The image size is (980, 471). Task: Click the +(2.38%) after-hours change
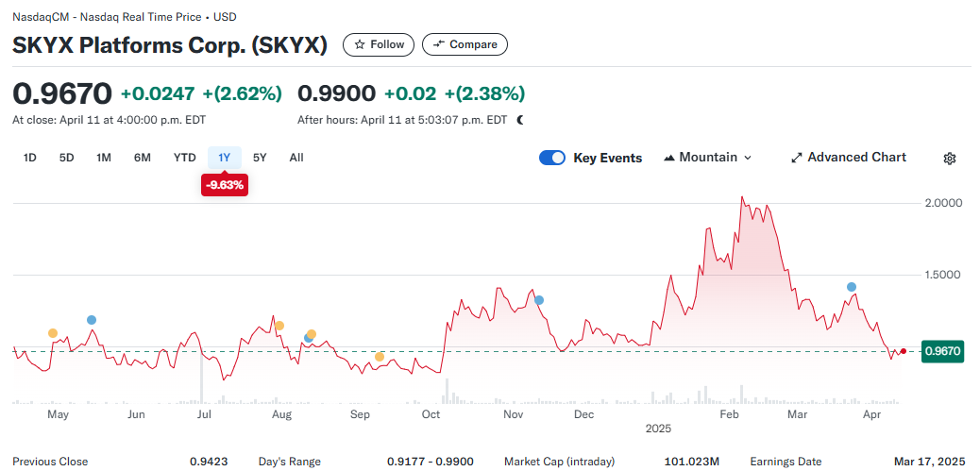tap(484, 93)
